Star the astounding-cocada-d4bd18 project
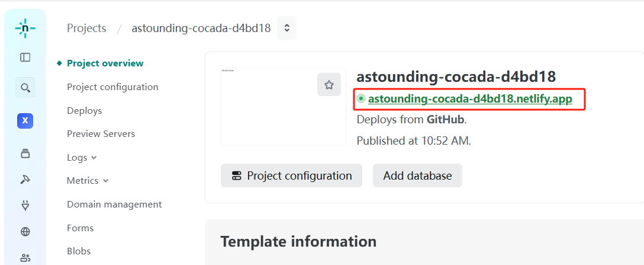Image resolution: width=644 pixels, height=265 pixels. pos(329,85)
